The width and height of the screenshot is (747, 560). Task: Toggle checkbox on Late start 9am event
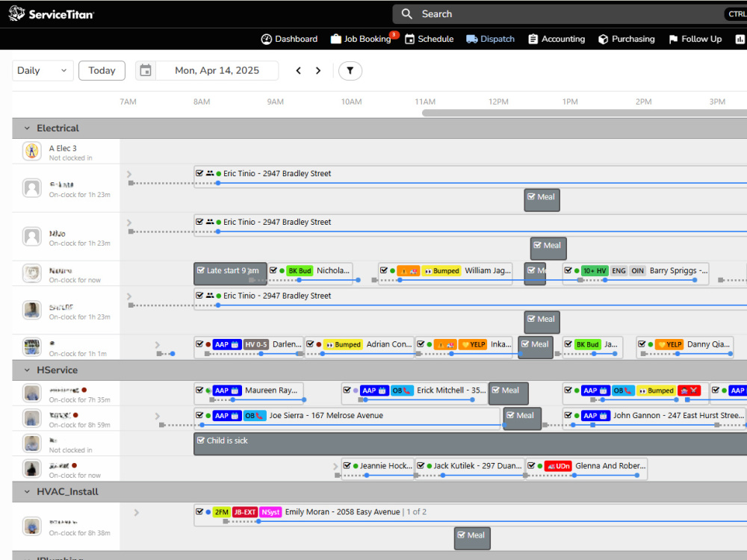[201, 270]
